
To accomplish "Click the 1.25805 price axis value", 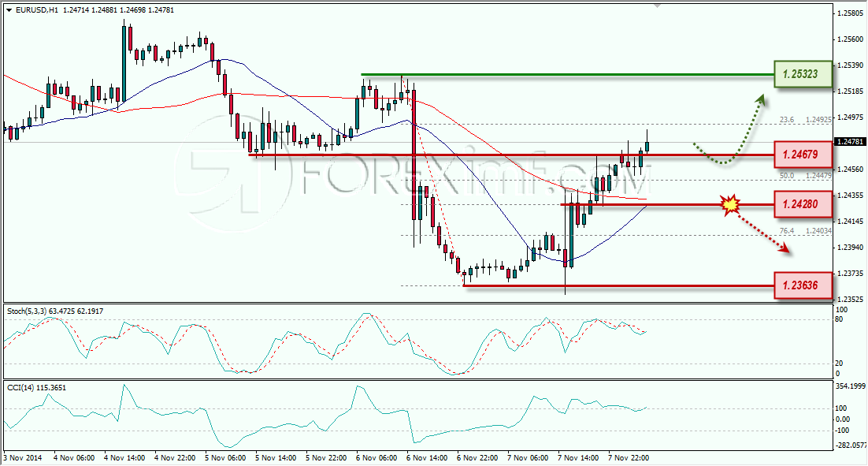I will [851, 13].
